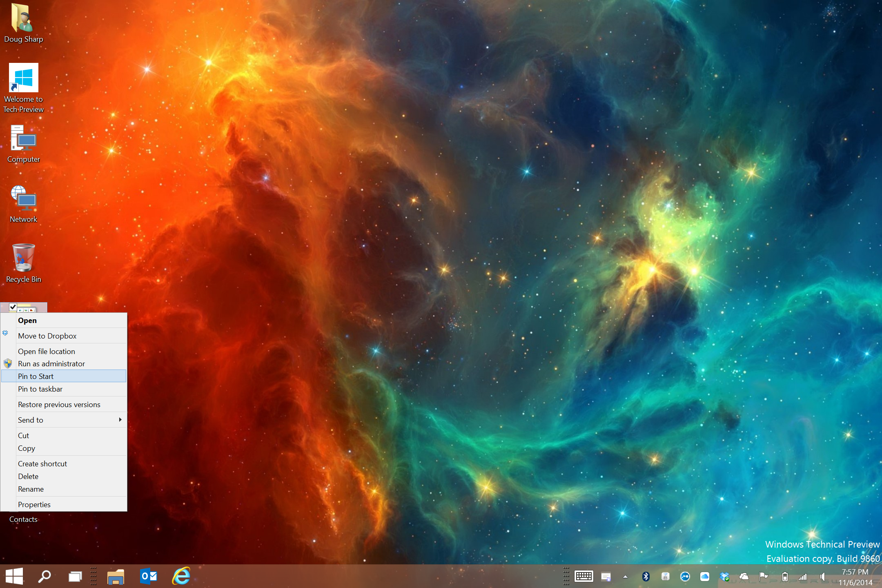The width and height of the screenshot is (882, 588).
Task: Choose Run as administrator
Action: (x=64, y=364)
